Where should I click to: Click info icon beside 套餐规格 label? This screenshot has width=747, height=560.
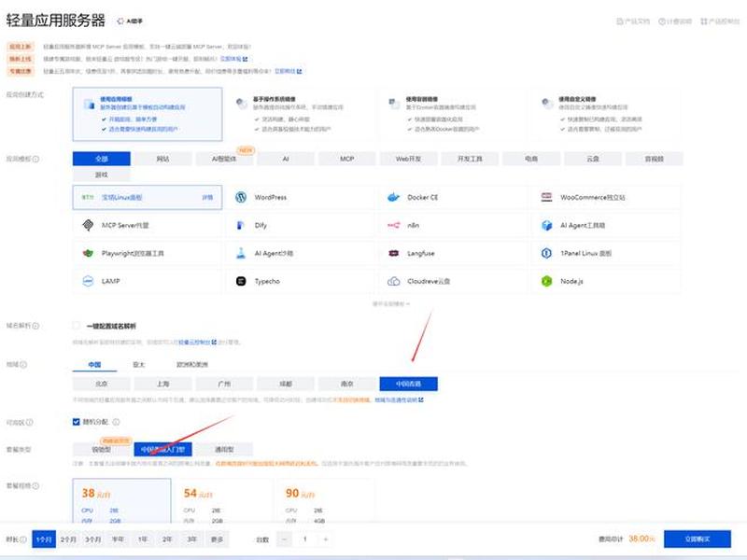point(35,485)
